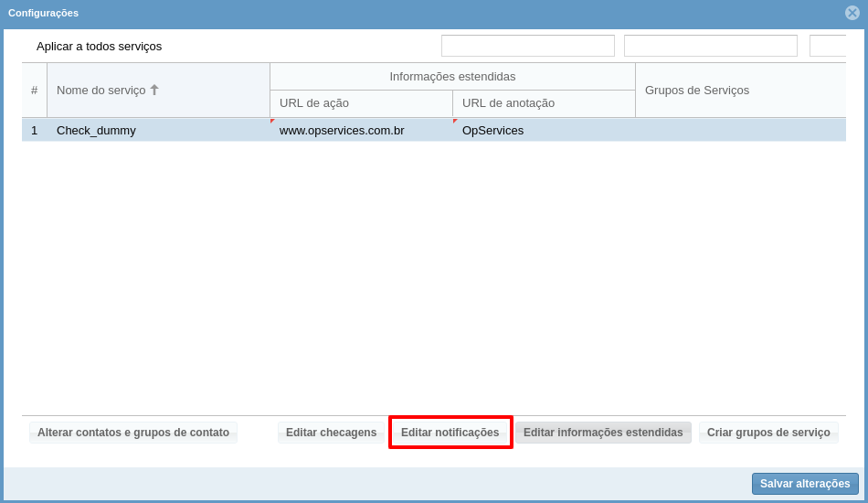Close the Configurações dialog
Image resolution: width=868 pixels, height=503 pixels.
852,13
